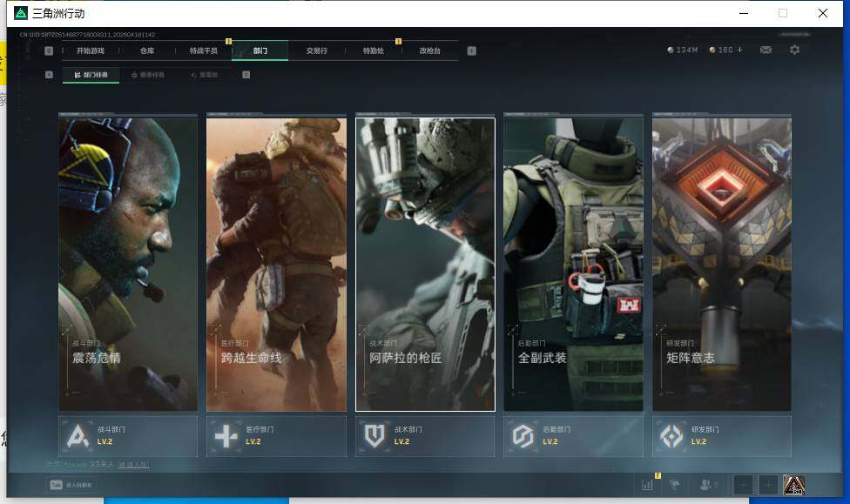Click the next-tab key icon after 改枪台

(472, 50)
